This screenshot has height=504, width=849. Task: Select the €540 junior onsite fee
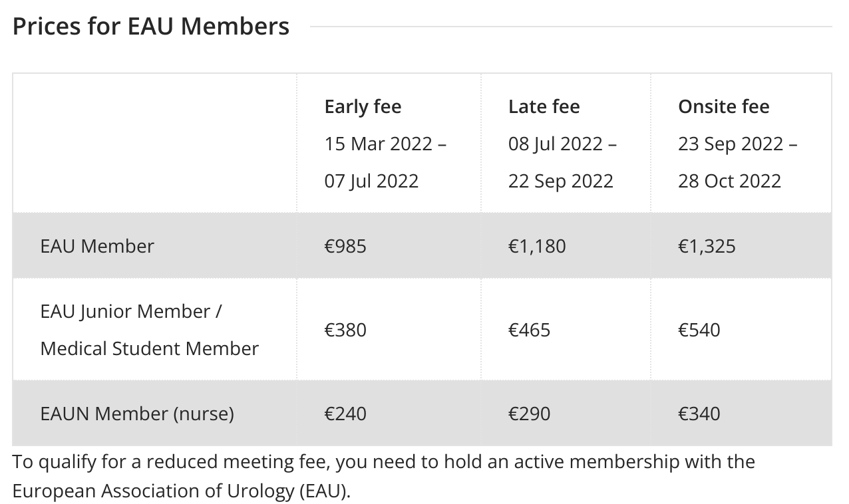click(699, 330)
